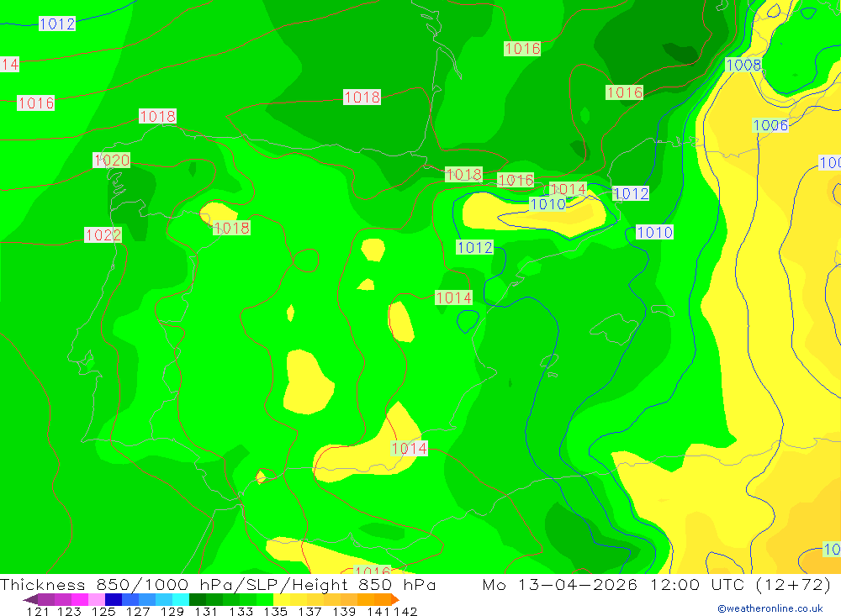This screenshot has width=841, height=616.
Task: Click the dark blue legend color swatch
Action: 114,599
